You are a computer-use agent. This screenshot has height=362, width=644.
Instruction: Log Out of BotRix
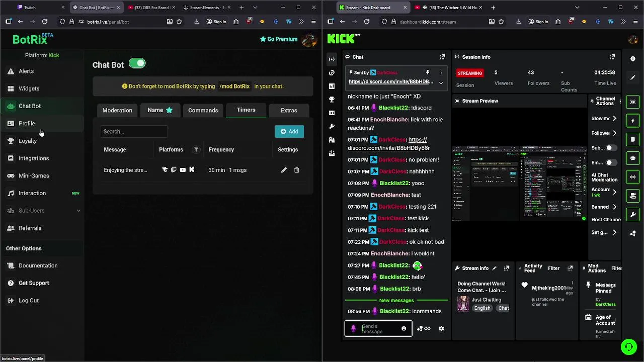pyautogui.click(x=29, y=301)
